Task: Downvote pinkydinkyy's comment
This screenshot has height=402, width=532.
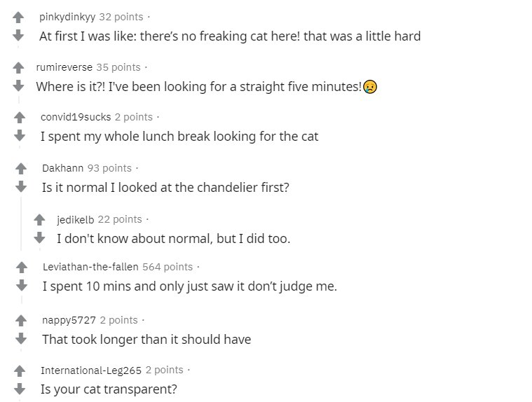Action: (18, 35)
